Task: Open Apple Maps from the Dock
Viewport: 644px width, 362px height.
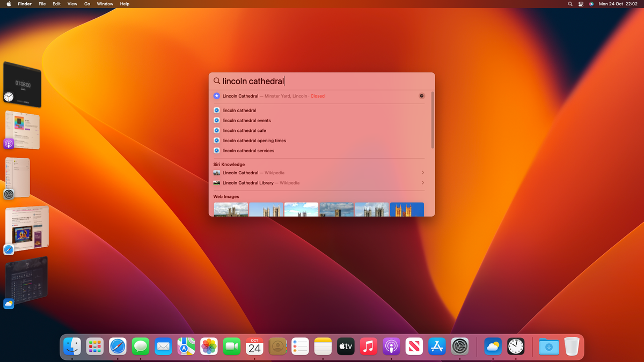Action: tap(186, 346)
